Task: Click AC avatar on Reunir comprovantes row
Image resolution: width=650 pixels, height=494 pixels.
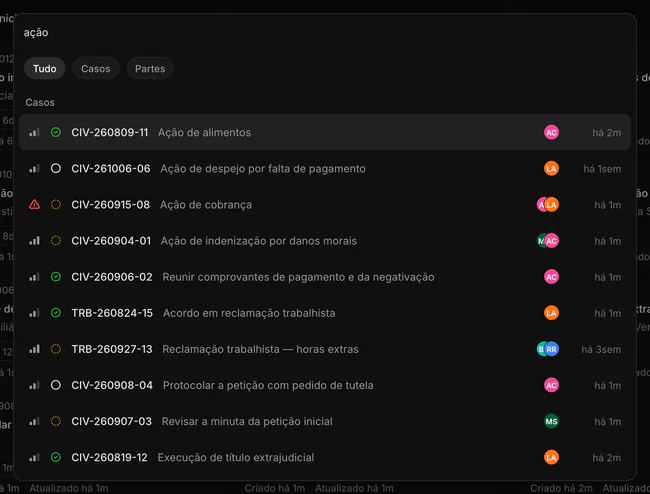Action: [x=551, y=277]
